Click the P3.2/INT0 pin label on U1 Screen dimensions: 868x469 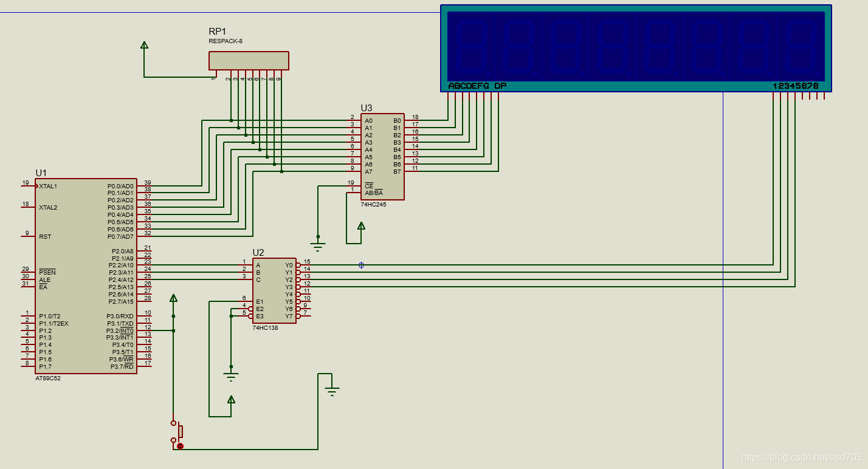click(x=120, y=330)
